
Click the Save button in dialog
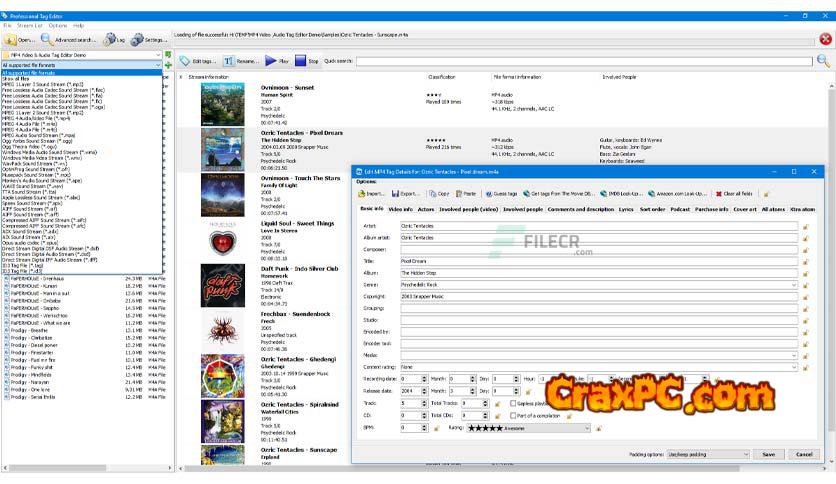point(768,453)
